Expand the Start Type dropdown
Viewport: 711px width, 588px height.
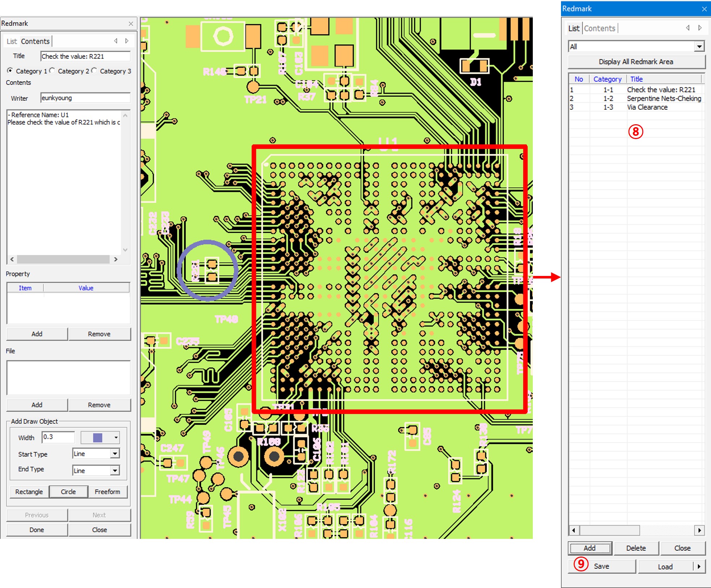coord(115,454)
